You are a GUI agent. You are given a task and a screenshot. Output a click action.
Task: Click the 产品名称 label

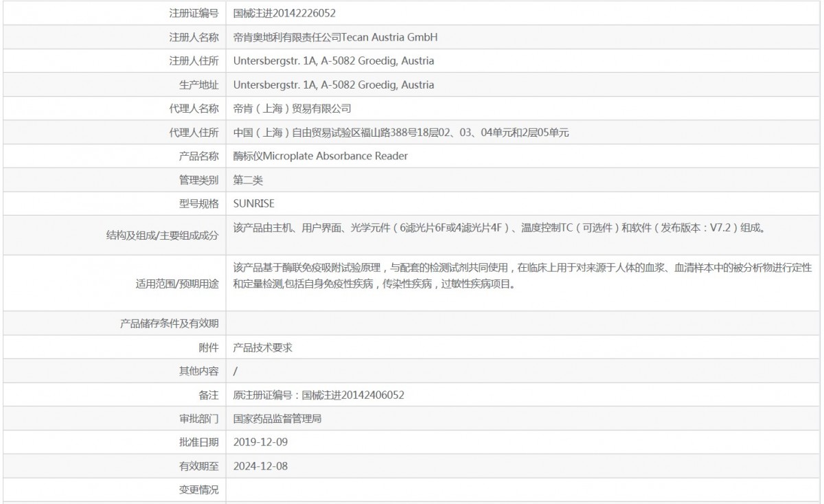coord(198,156)
